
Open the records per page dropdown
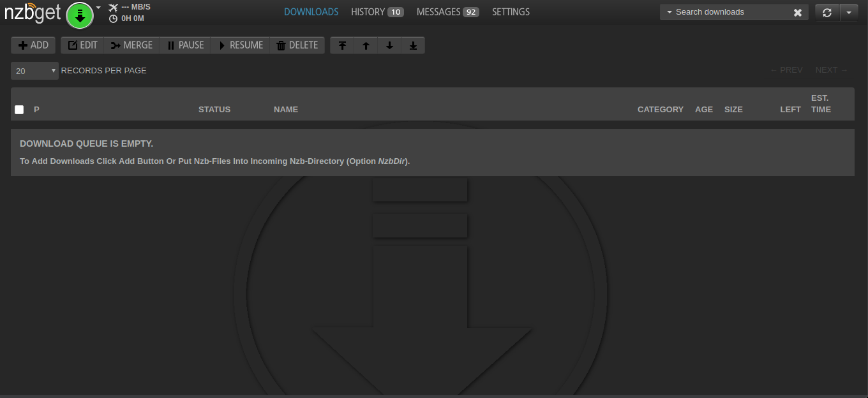point(34,71)
